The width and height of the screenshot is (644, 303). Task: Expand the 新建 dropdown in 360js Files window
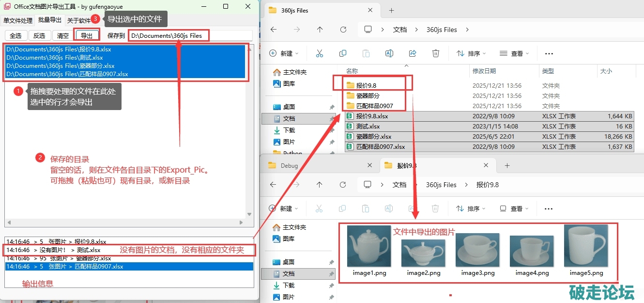(x=284, y=53)
